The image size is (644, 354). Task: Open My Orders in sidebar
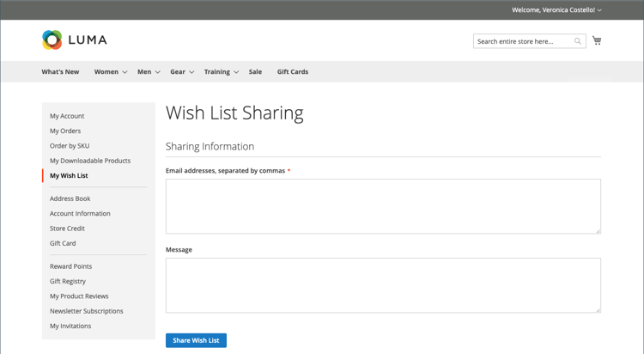[x=65, y=131]
